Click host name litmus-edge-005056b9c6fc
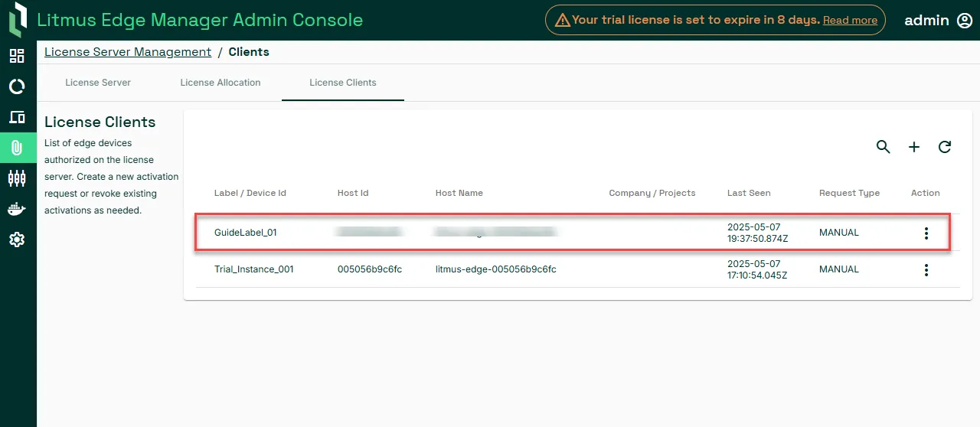Screen dimensions: 980x427 (496, 269)
